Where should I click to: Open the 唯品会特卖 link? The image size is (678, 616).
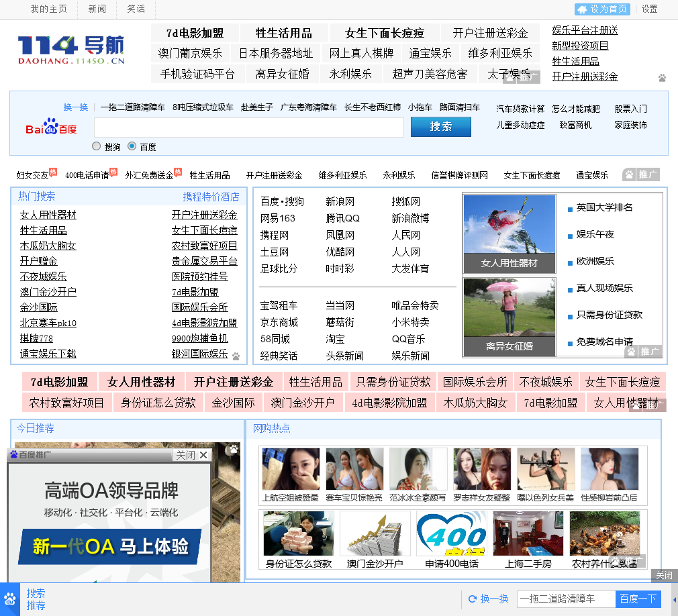coord(415,305)
